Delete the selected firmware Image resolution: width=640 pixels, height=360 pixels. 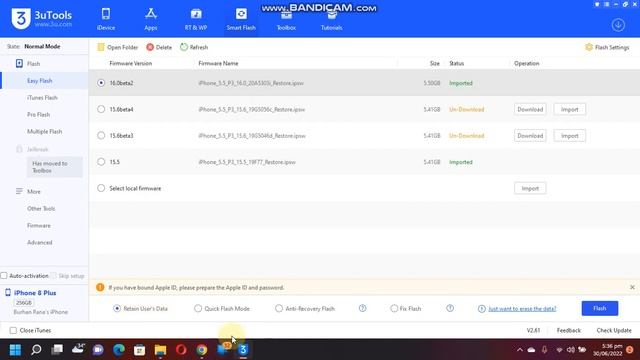159,47
